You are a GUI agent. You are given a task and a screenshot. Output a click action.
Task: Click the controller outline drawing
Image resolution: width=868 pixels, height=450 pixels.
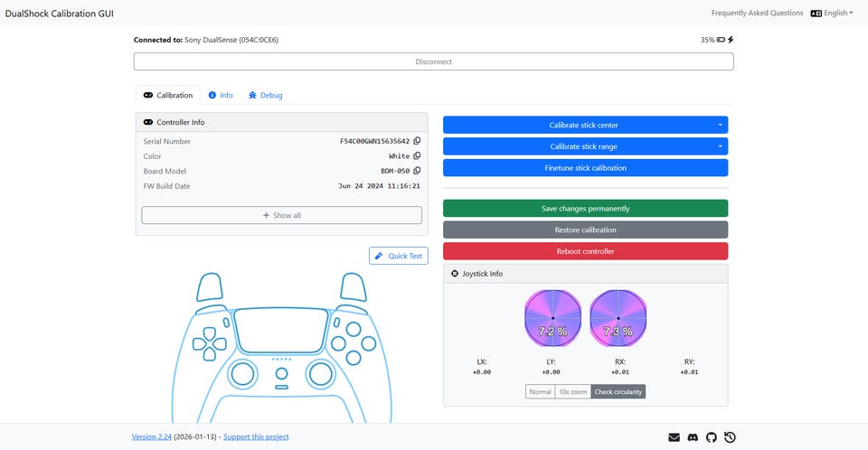point(282,348)
